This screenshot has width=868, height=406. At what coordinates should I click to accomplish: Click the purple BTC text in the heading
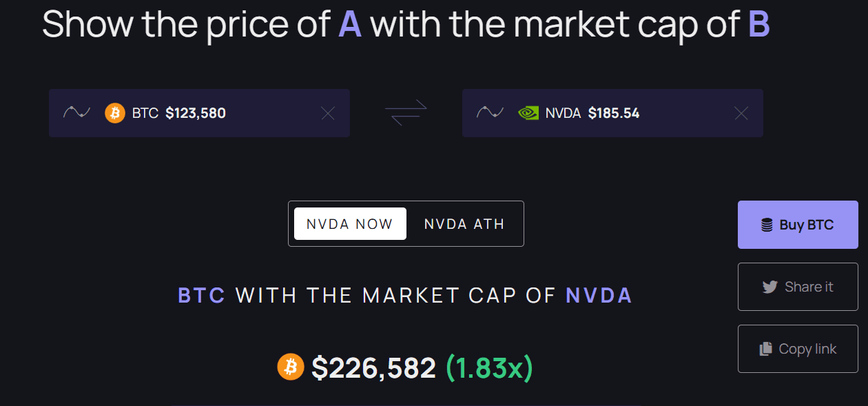[x=202, y=296]
